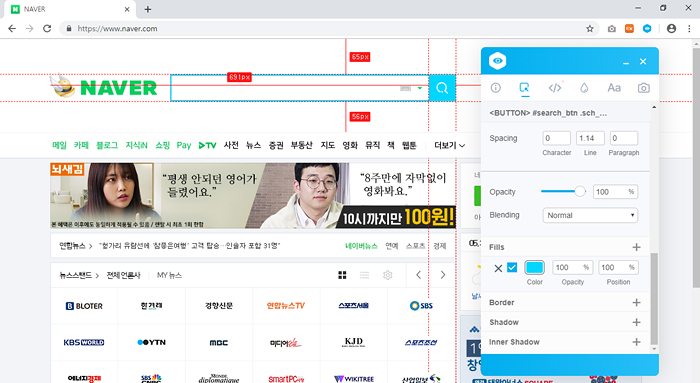Reload the page

[x=47, y=29]
